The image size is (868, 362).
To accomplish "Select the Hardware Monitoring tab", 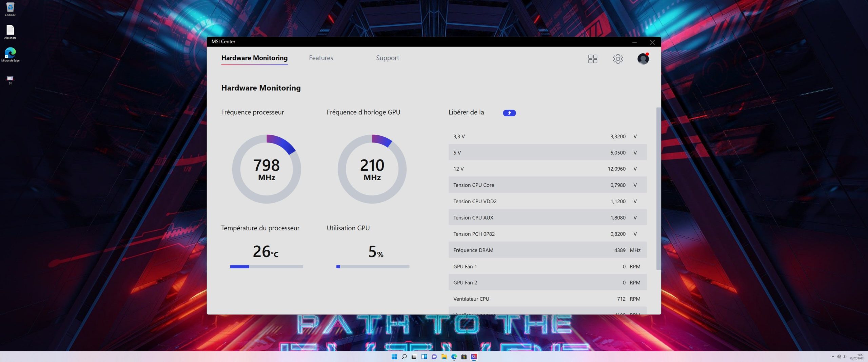I will point(254,58).
